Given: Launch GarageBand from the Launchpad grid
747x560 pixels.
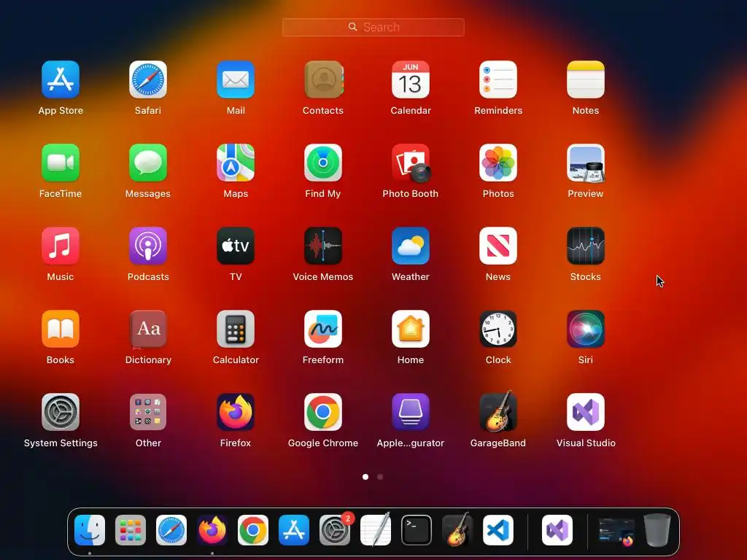Looking at the screenshot, I should point(498,411).
